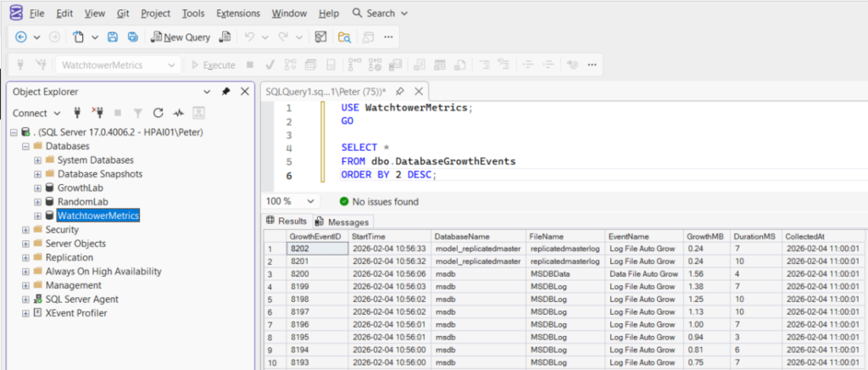Toggle Include Client Statistics icon
Viewport: 868px width, 370px height.
click(x=395, y=64)
